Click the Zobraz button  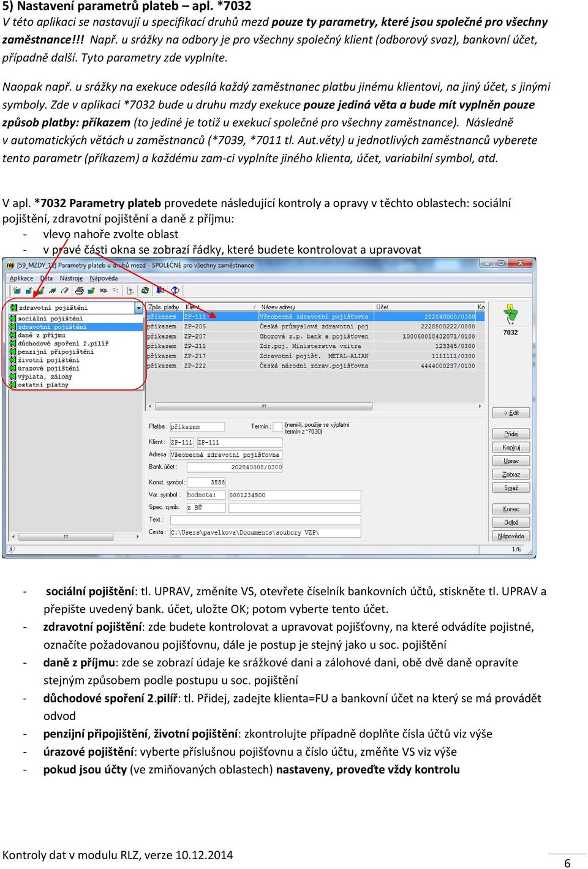[x=511, y=474]
